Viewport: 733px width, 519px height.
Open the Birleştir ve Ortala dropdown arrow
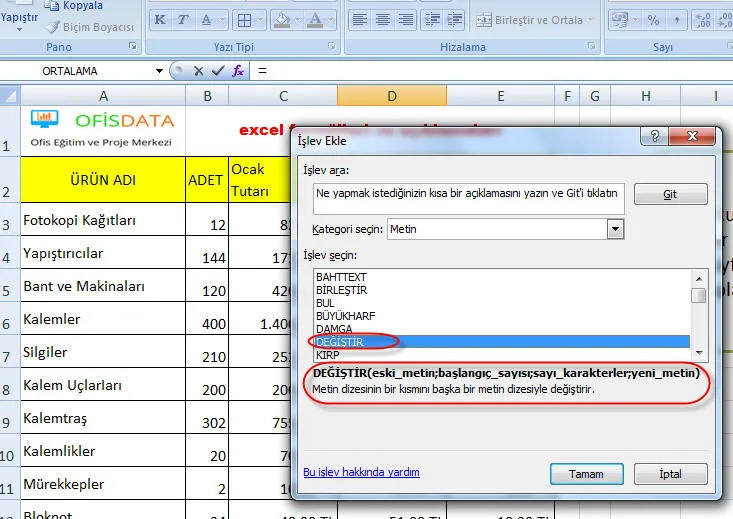point(592,20)
